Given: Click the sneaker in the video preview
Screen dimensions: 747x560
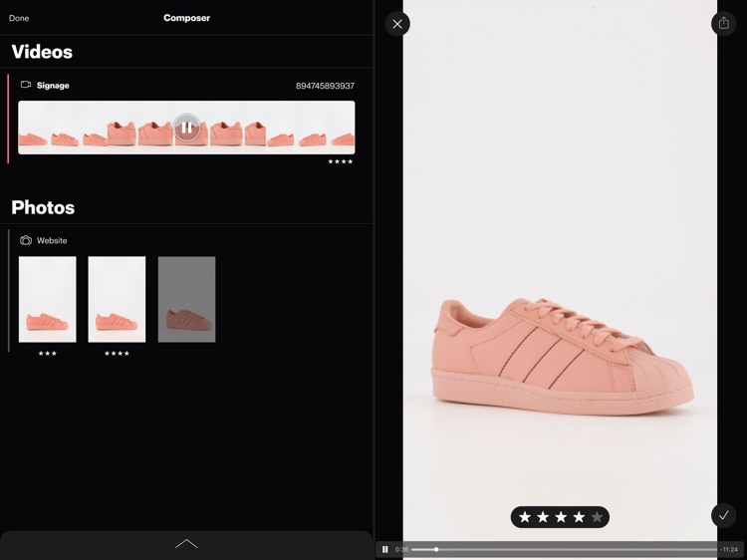Looking at the screenshot, I should [x=563, y=356].
